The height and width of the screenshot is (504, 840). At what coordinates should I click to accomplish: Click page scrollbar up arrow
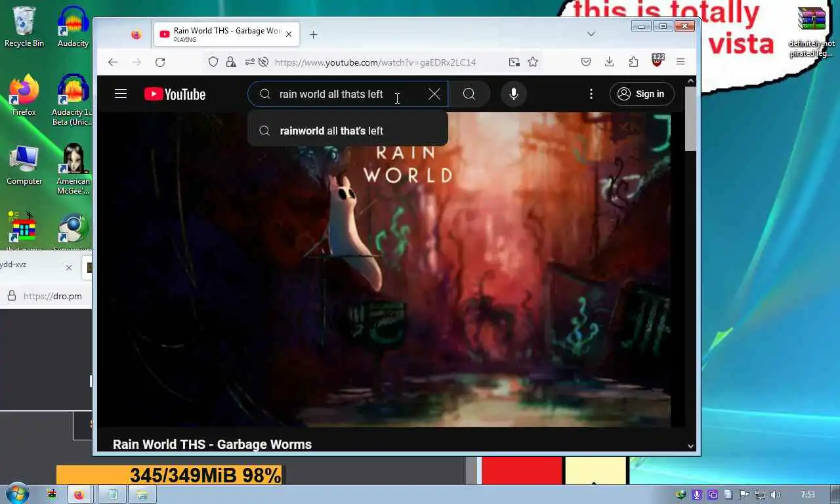[x=690, y=81]
